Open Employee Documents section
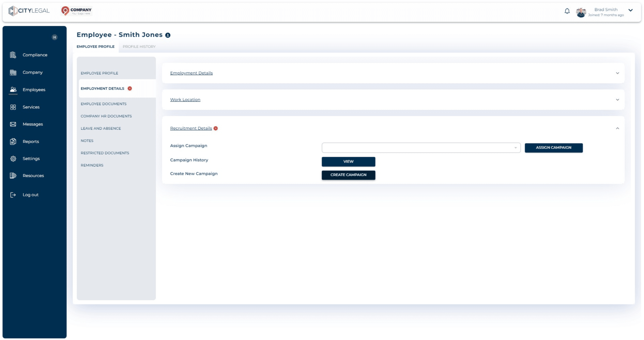 coord(103,104)
